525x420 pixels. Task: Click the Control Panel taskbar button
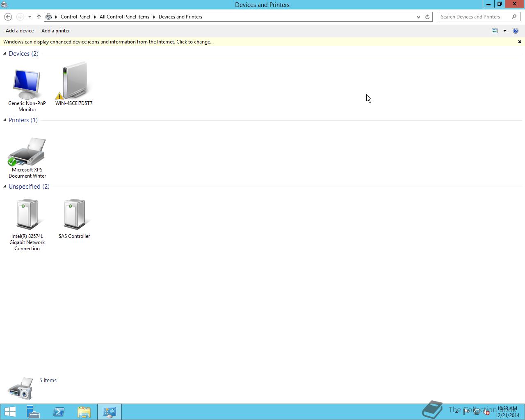(x=110, y=412)
